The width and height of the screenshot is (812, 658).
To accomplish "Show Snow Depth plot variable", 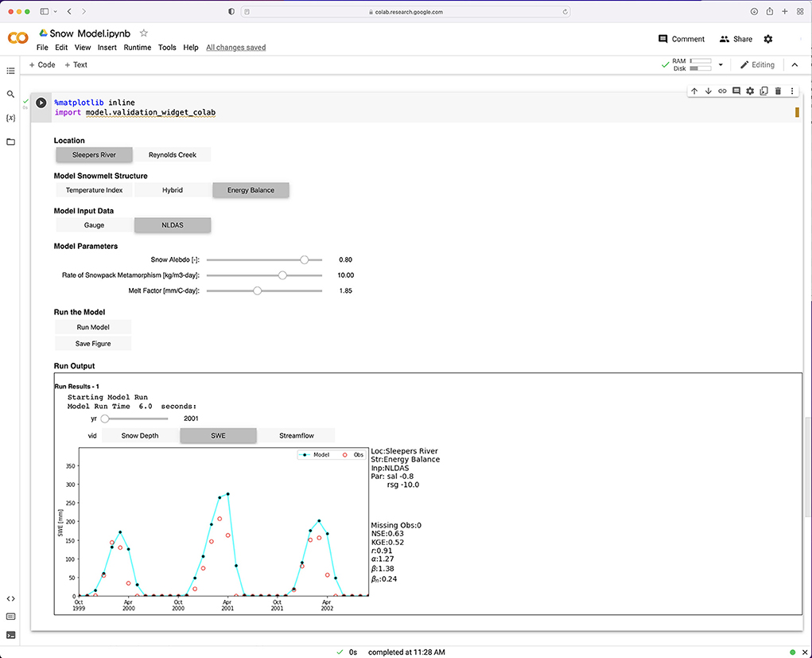I will tap(140, 436).
